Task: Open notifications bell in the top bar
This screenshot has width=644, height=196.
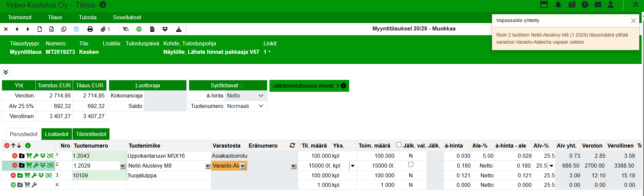Action: pos(558,5)
